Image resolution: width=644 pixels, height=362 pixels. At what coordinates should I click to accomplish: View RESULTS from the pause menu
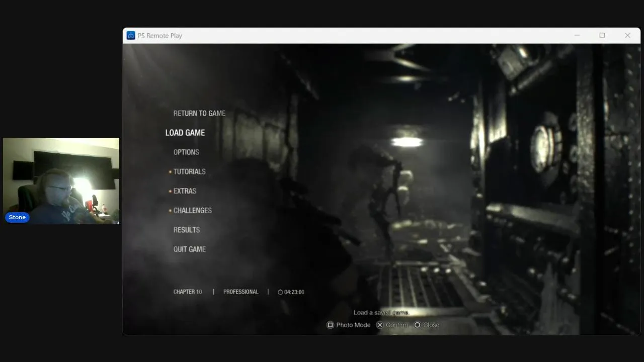(x=187, y=230)
